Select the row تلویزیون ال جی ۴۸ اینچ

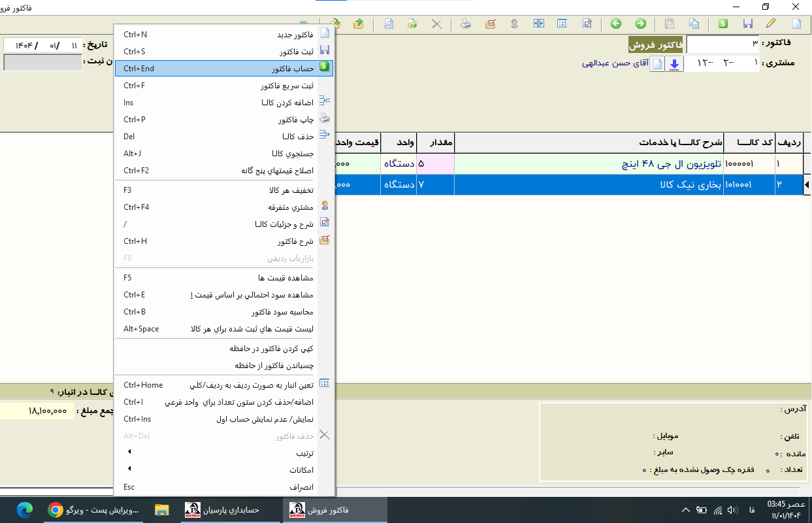(x=588, y=164)
